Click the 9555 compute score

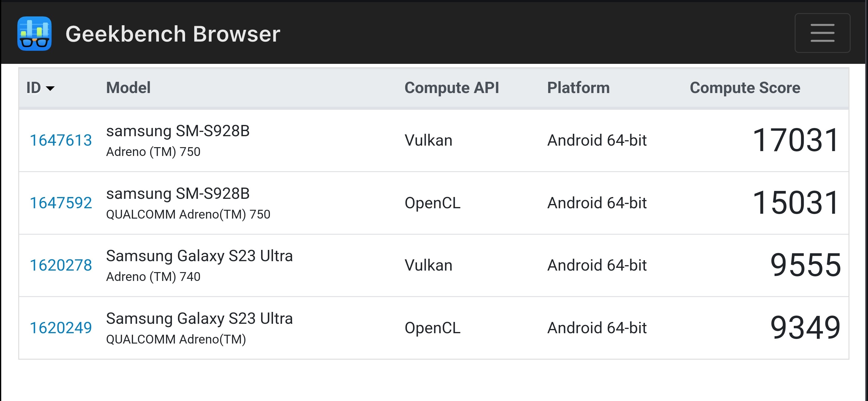click(805, 265)
